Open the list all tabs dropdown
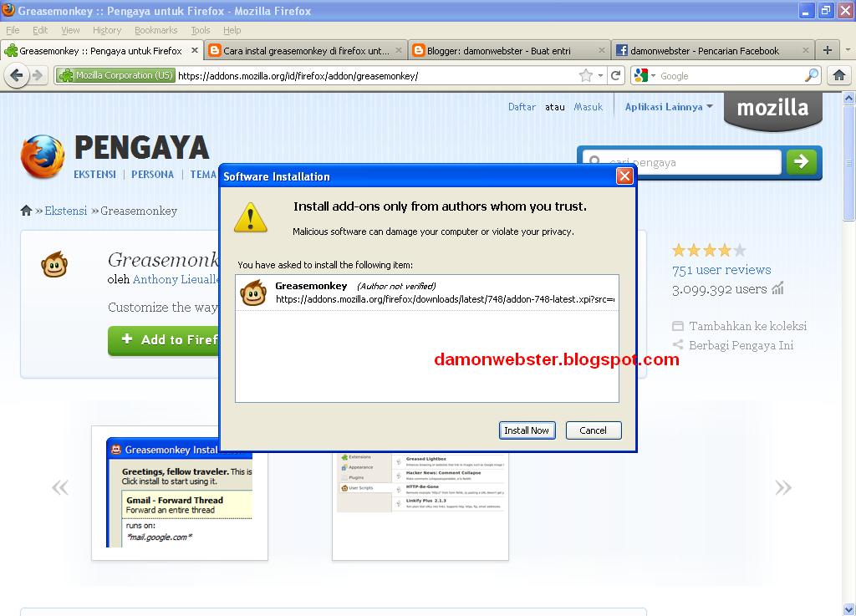The width and height of the screenshot is (856, 616). 848,49
